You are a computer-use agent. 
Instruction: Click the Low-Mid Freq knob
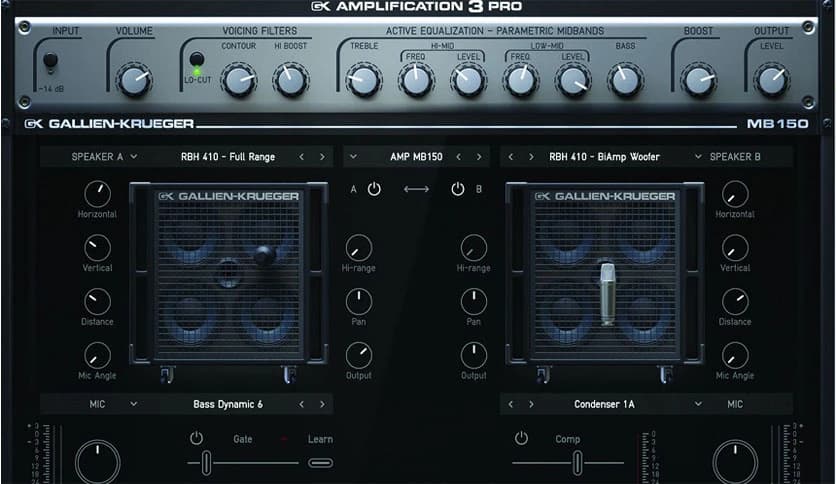point(521,80)
